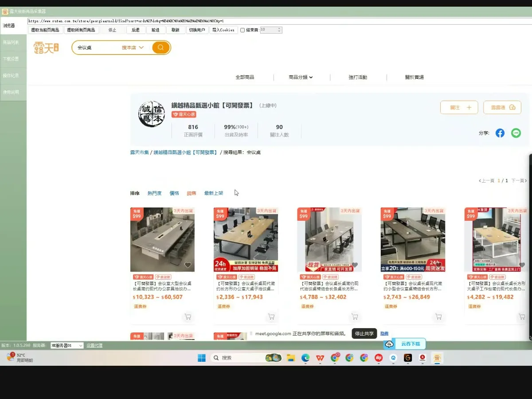Image resolution: width=532 pixels, height=399 pixels.
Task: Favorite the $10,323 product with its heart
Action: [x=188, y=265]
